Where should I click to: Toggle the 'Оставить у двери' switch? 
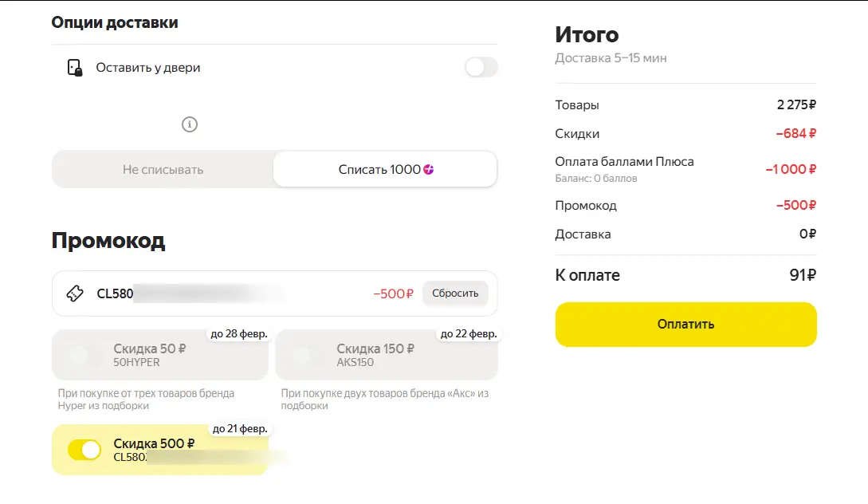481,68
